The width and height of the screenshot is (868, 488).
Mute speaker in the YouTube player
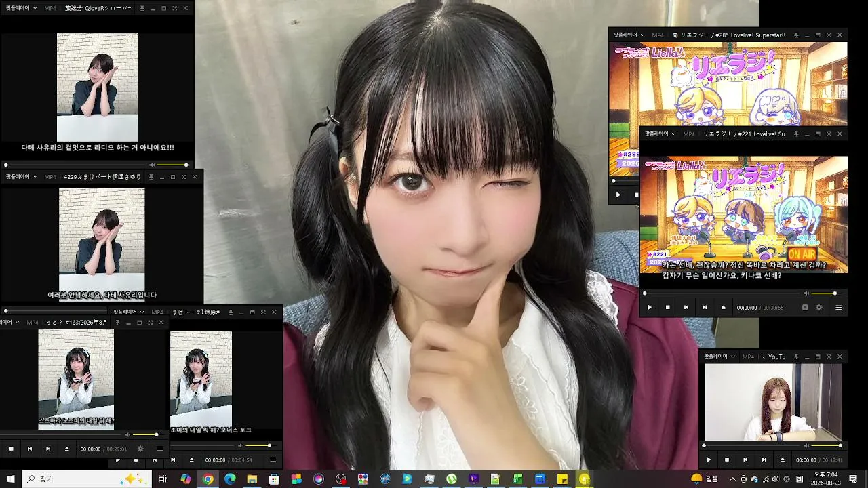pyautogui.click(x=806, y=445)
